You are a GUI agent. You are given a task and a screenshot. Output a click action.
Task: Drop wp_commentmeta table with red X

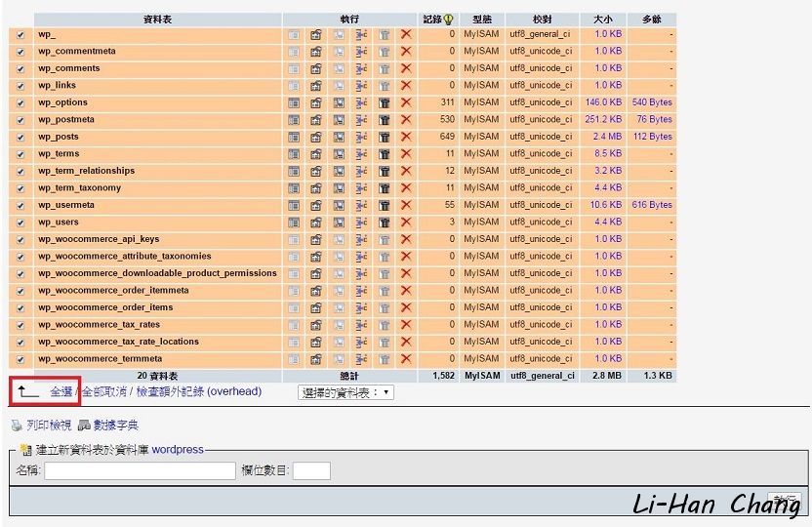[x=406, y=52]
